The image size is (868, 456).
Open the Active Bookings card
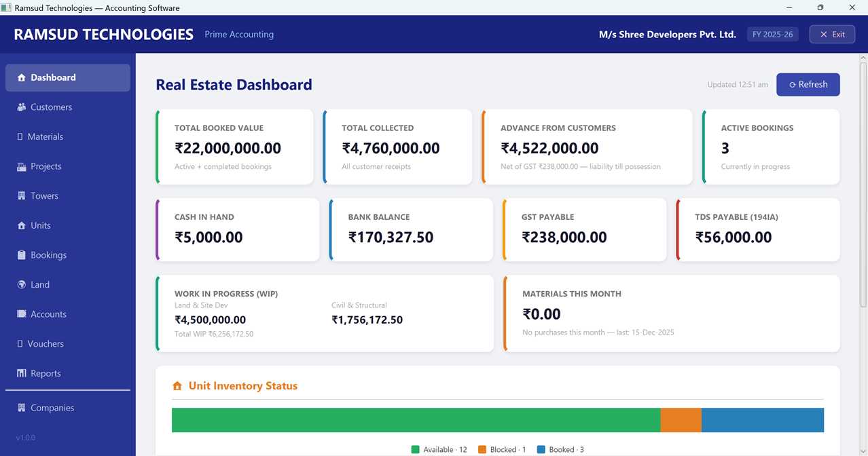click(x=771, y=147)
